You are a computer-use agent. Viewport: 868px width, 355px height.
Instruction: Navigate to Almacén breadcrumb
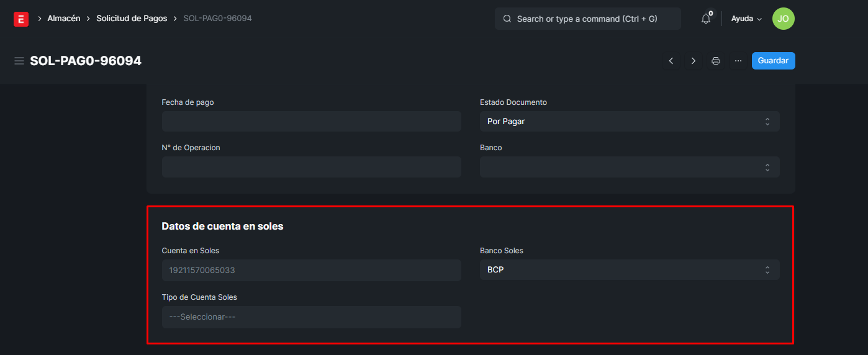64,19
